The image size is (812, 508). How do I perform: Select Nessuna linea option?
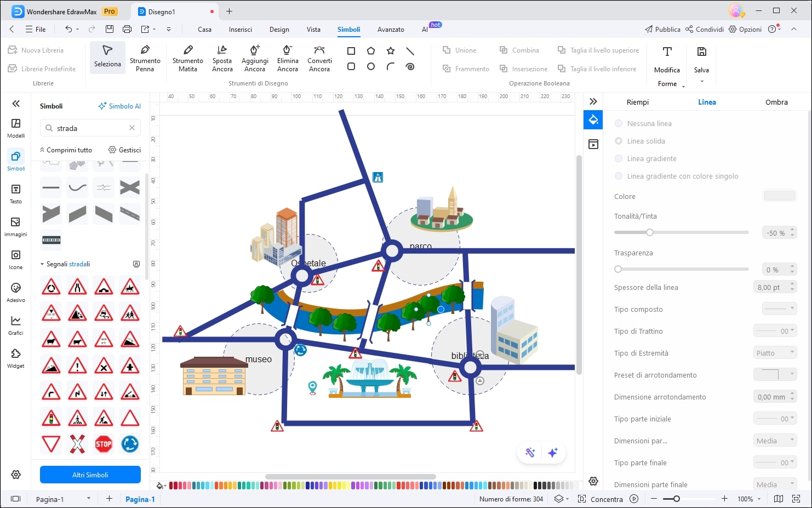643,123
